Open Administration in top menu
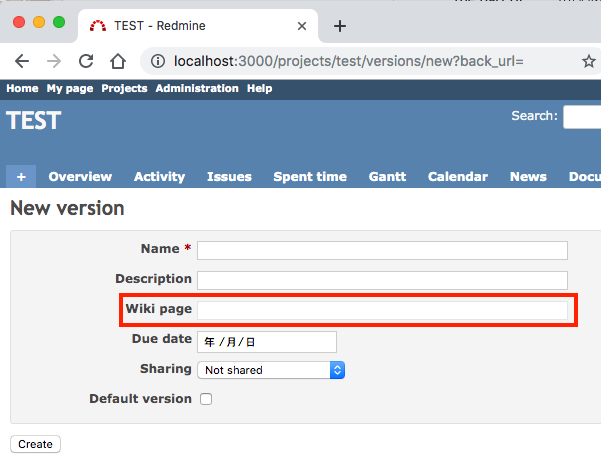The image size is (601, 465). pyautogui.click(x=197, y=88)
